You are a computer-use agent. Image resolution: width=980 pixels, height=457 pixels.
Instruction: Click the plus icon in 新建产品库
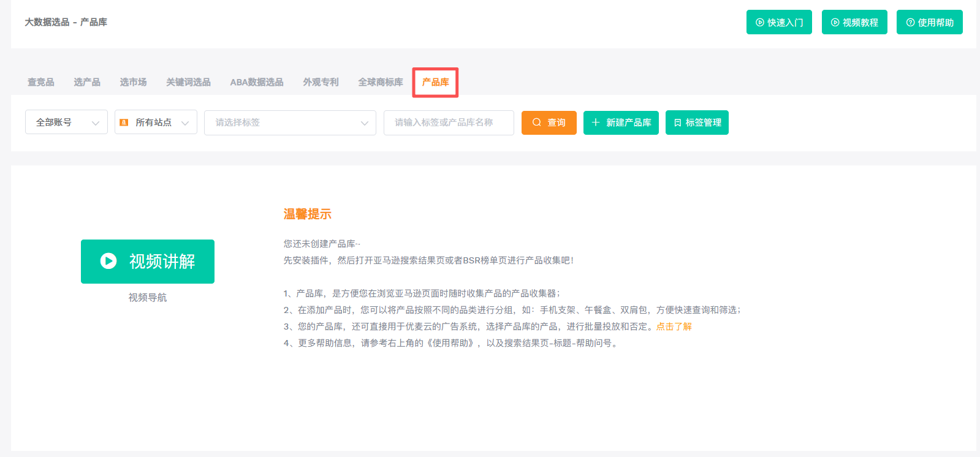[596, 123]
